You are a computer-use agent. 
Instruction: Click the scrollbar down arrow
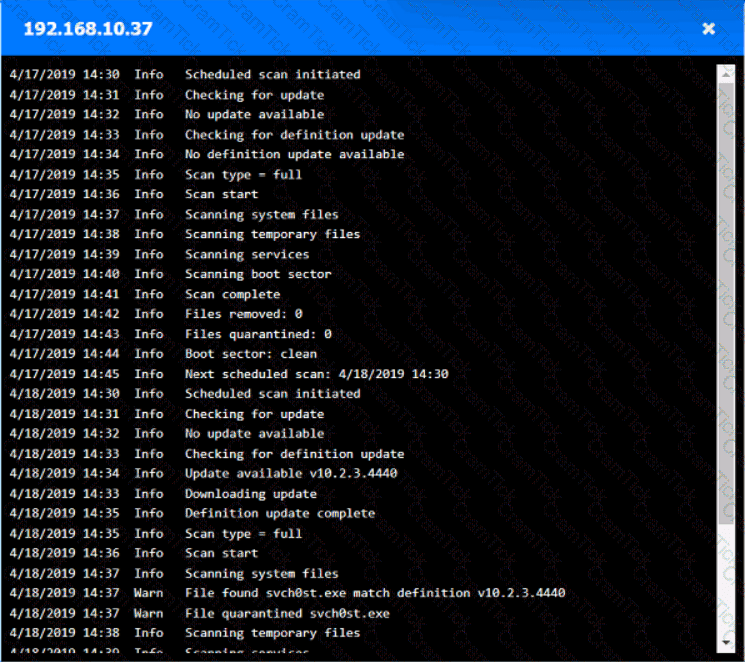coord(726,640)
